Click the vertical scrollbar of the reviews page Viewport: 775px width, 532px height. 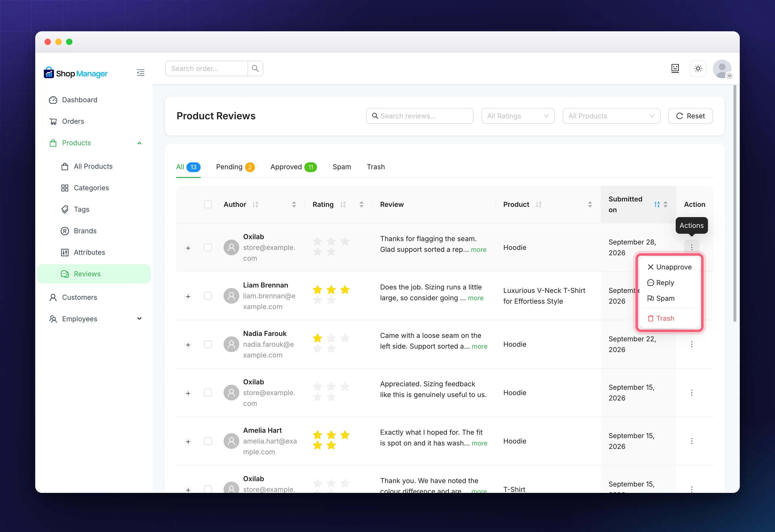[x=735, y=203]
